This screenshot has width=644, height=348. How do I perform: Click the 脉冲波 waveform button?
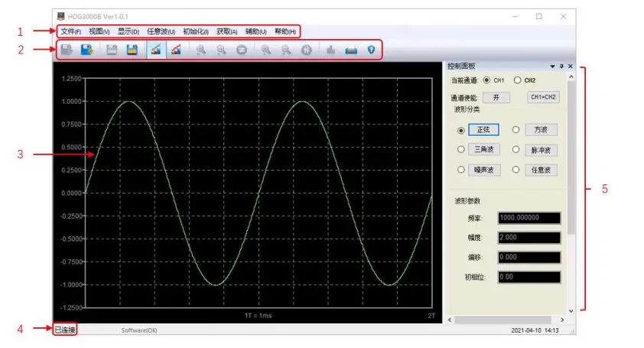pos(541,150)
